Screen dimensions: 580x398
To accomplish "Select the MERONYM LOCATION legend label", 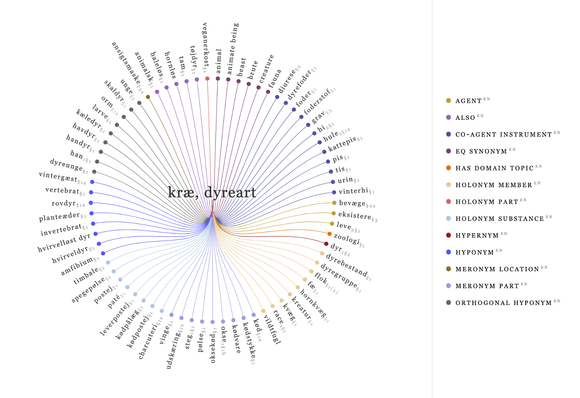I will (497, 269).
